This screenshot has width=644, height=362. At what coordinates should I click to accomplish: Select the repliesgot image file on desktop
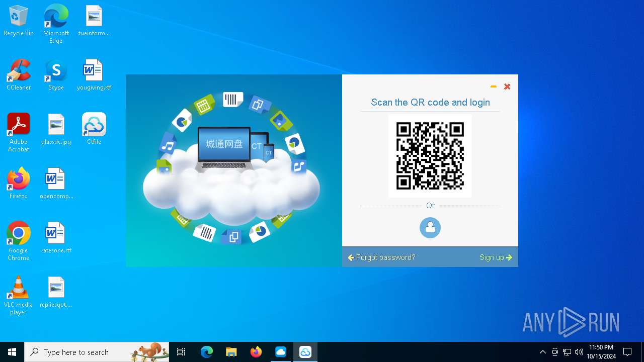[56, 293]
